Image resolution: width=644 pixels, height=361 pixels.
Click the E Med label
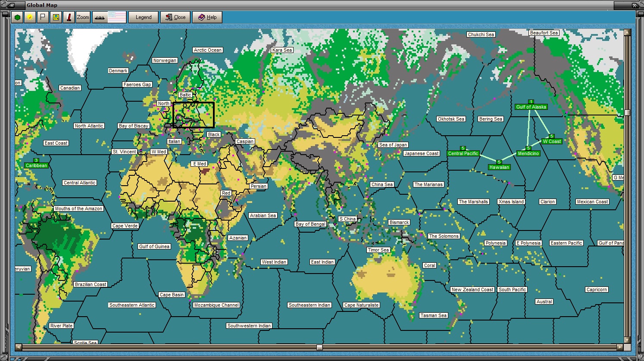(x=200, y=164)
